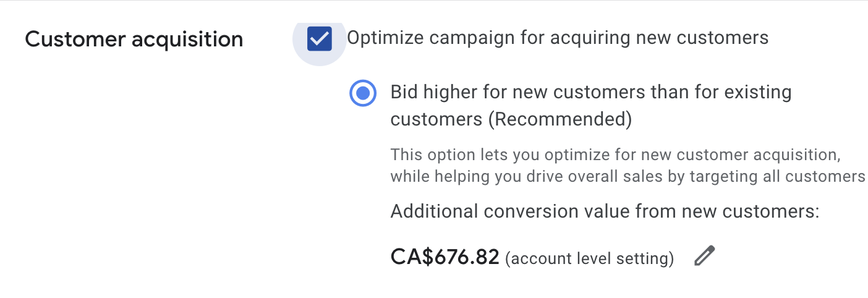The width and height of the screenshot is (868, 298).
Task: Click the word "Optimize" in the checkbox label
Action: [385, 38]
